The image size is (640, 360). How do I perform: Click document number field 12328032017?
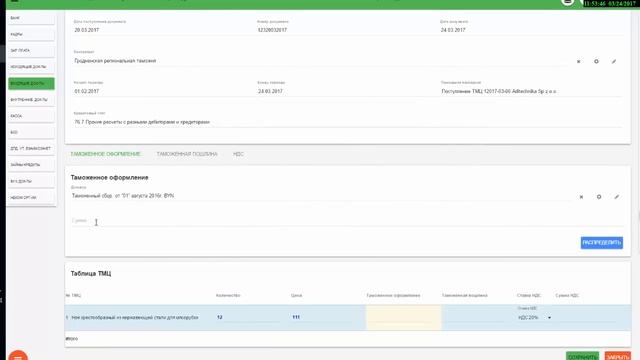tap(346, 30)
